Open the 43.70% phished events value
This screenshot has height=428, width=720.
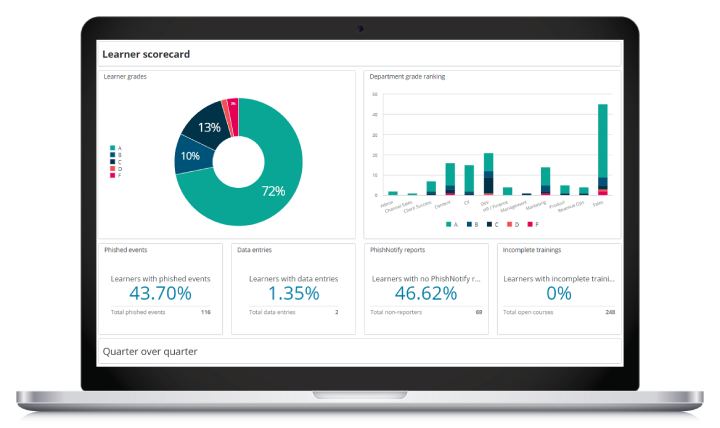(x=160, y=293)
